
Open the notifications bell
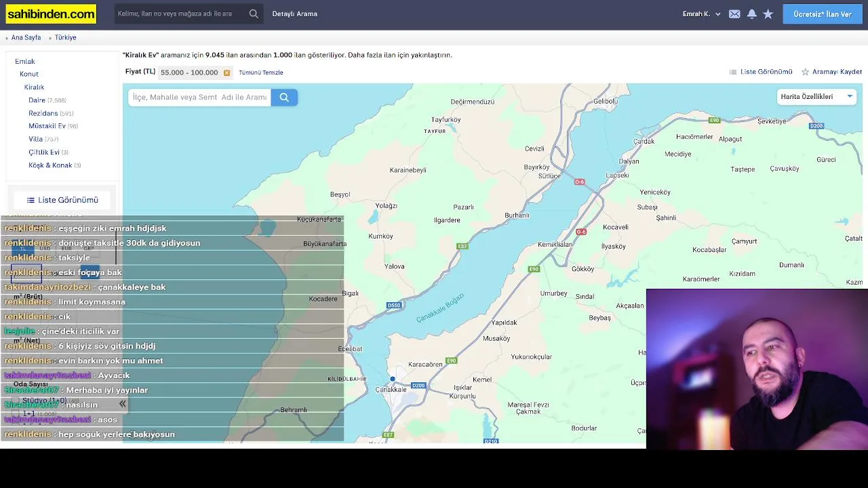point(751,14)
